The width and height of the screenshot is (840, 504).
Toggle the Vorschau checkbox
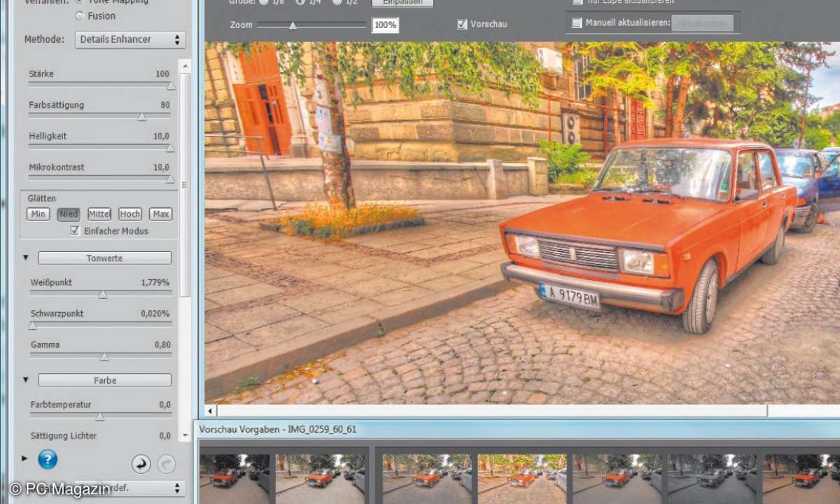(462, 24)
